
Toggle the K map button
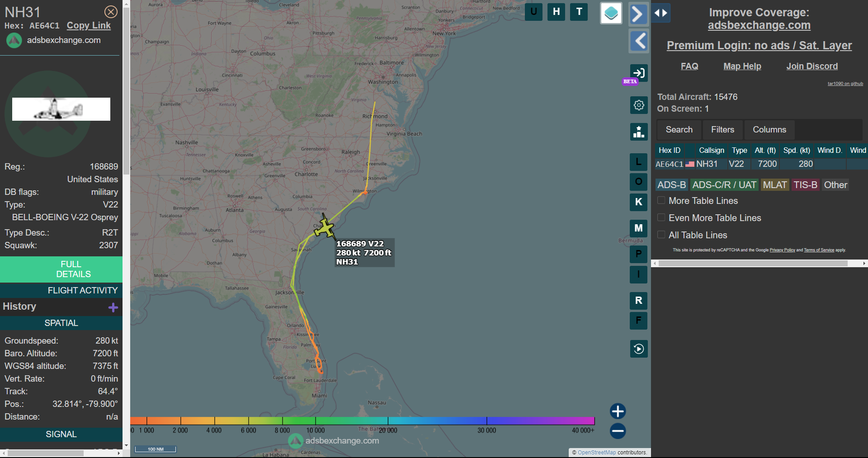(638, 202)
